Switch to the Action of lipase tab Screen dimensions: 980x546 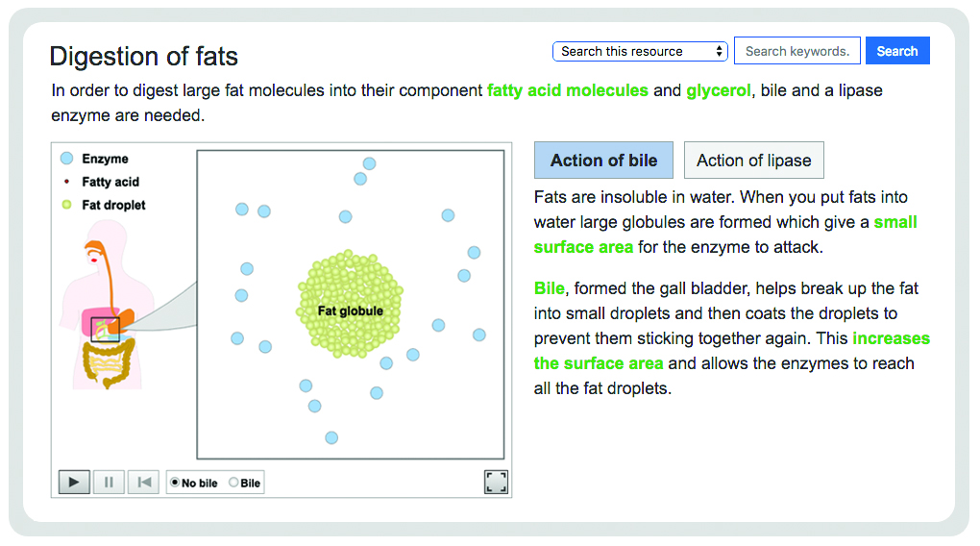tap(754, 161)
